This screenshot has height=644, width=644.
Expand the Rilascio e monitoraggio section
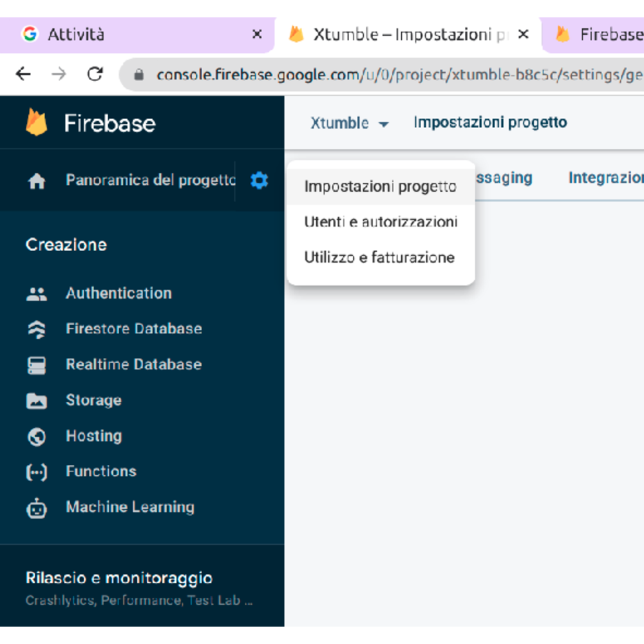119,578
